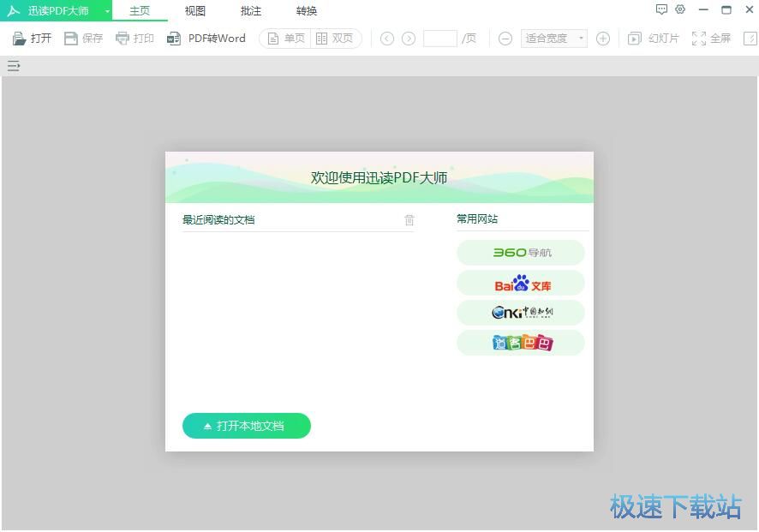
Task: Toggle the sidebar panel below the toolbar
Action: 13,65
